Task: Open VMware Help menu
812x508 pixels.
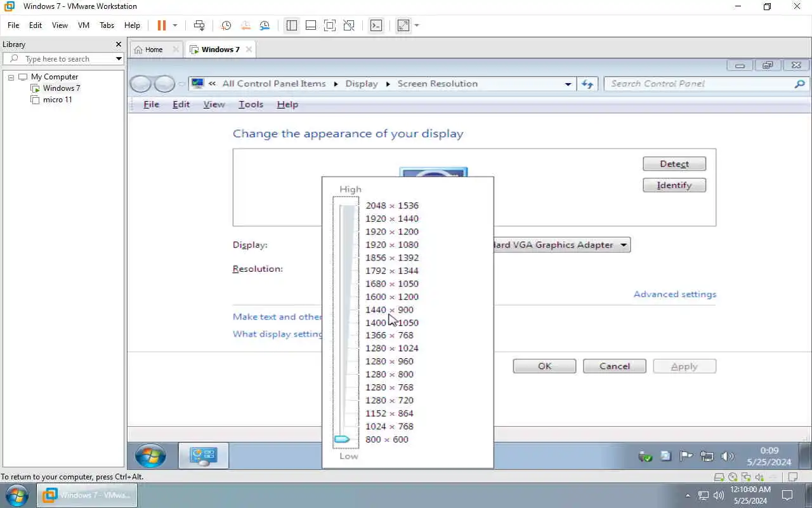Action: pyautogui.click(x=132, y=25)
